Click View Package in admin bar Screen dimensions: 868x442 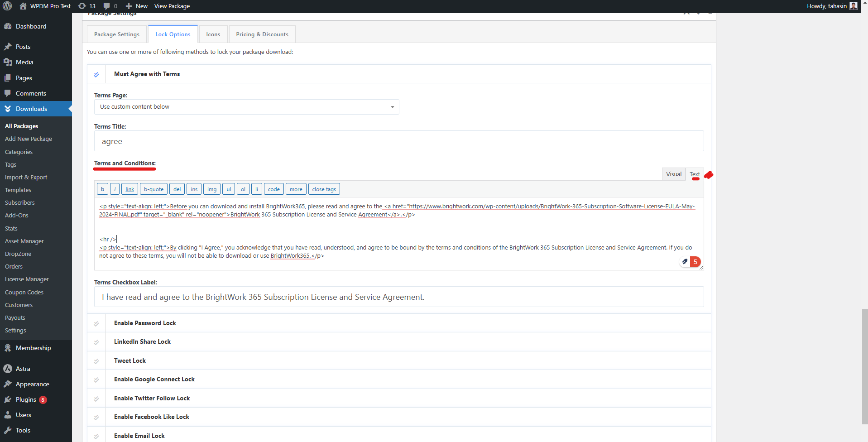pos(172,6)
